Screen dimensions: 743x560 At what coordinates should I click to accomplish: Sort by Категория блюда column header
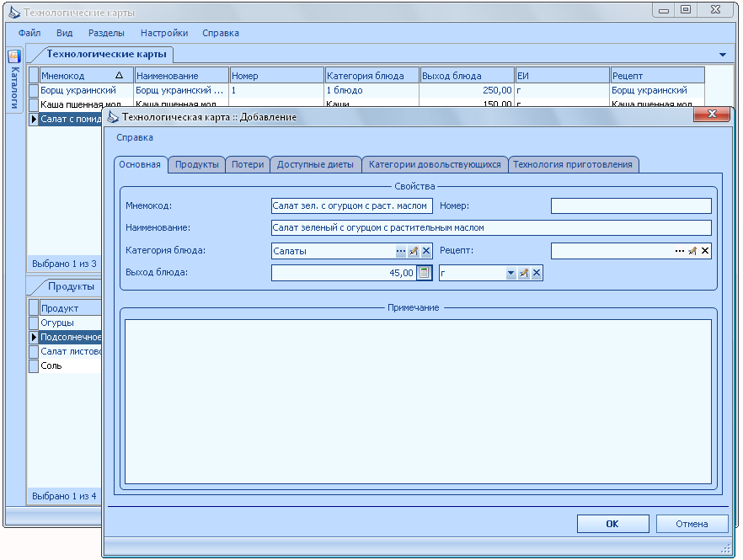372,75
